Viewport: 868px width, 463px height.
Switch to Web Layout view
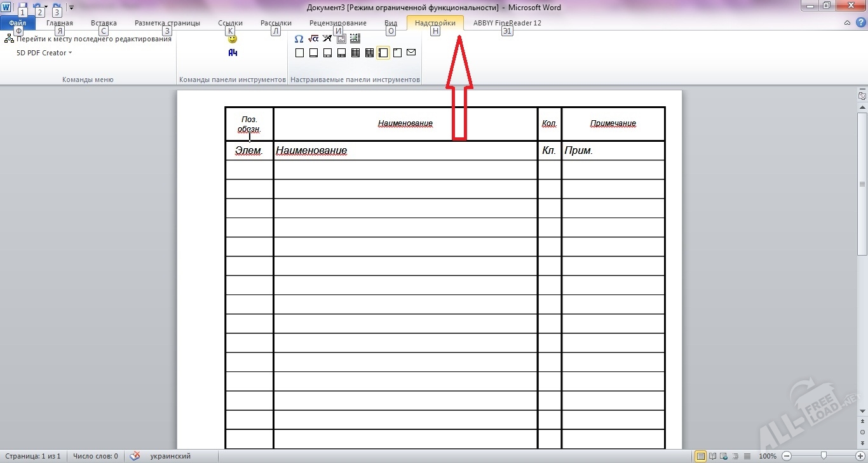point(724,456)
